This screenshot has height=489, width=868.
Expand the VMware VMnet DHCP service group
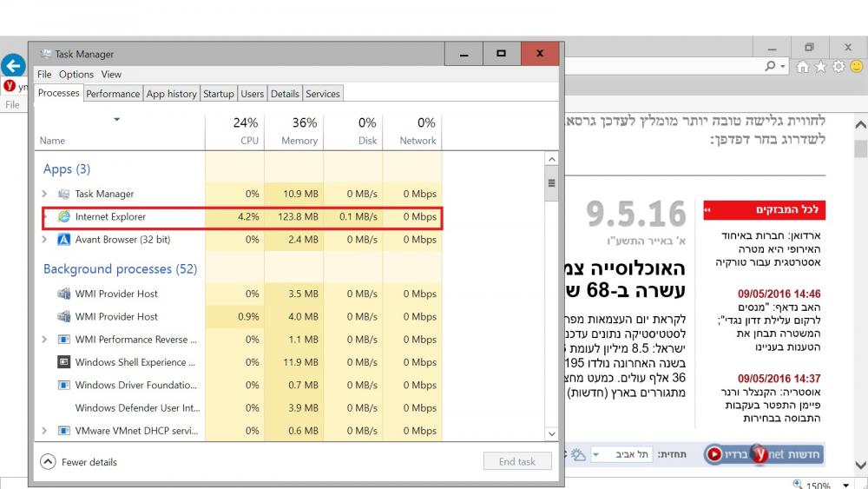(x=45, y=430)
